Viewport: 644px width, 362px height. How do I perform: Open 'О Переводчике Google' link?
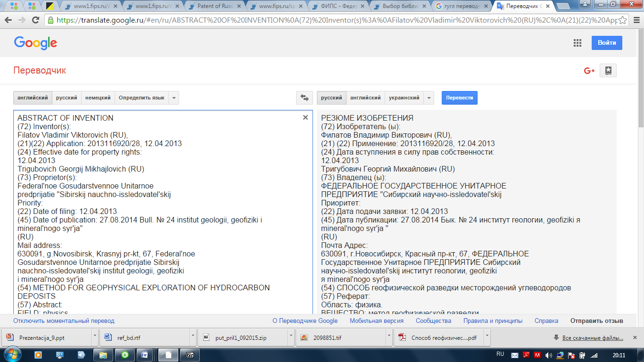point(305,321)
